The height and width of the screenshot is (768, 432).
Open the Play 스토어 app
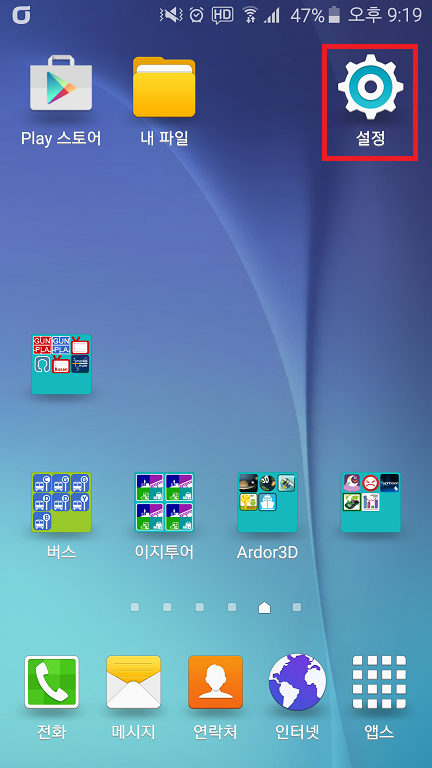tap(61, 83)
